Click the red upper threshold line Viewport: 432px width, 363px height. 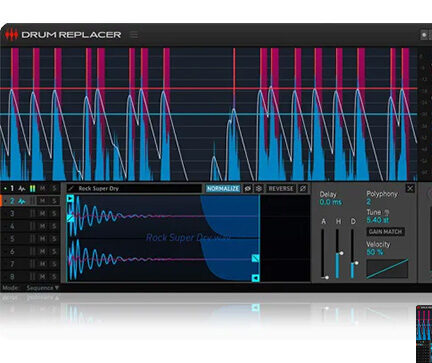[209, 88]
